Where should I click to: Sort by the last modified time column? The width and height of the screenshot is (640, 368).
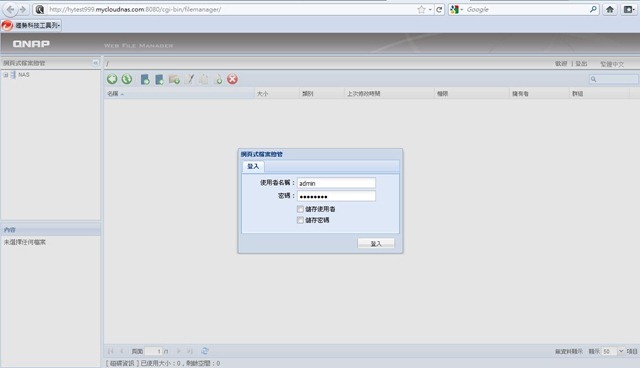pos(389,93)
